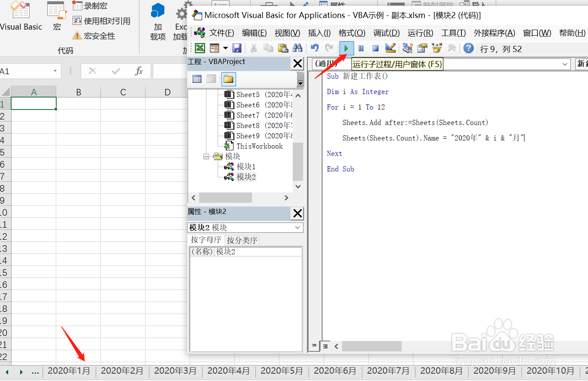Switch to the 按分类序 tab
588x381 pixels.
(242, 240)
